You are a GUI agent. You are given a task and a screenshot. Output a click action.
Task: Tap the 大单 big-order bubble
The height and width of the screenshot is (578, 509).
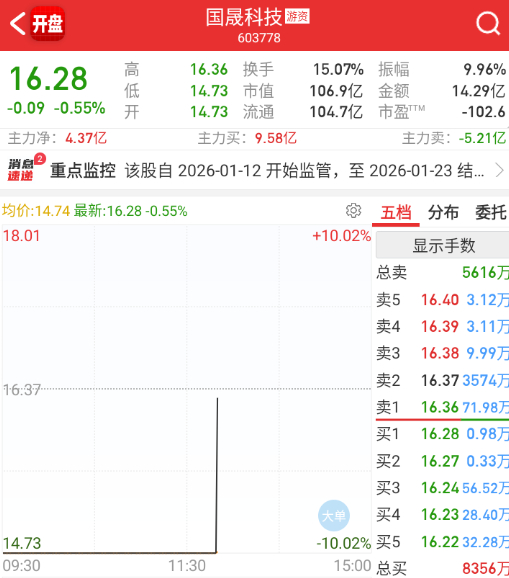coord(334,515)
